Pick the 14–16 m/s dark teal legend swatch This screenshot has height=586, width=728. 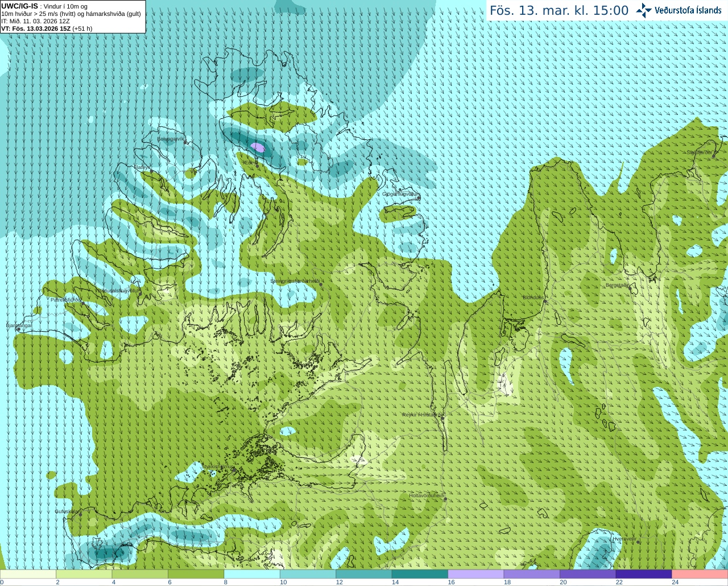[420, 574]
